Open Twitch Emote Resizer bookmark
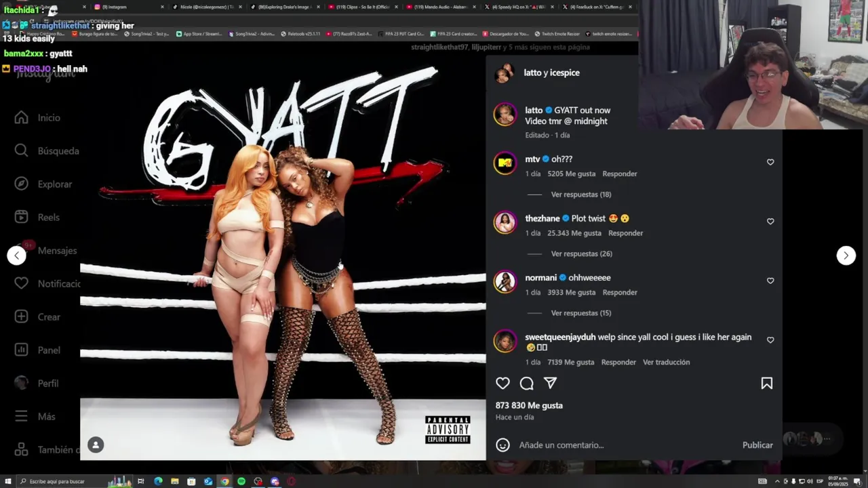The width and height of the screenshot is (868, 488). [557, 34]
